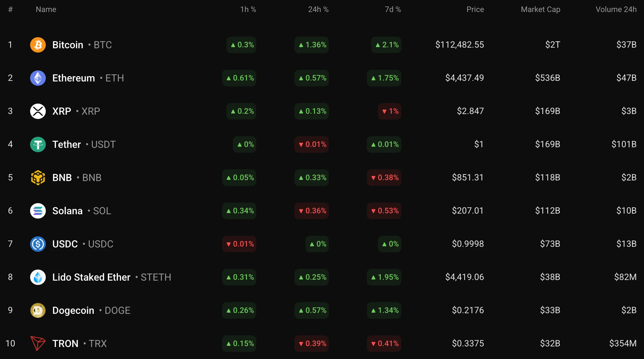This screenshot has width=644, height=359.
Task: Click the TRON logo icon
Action: (x=38, y=343)
